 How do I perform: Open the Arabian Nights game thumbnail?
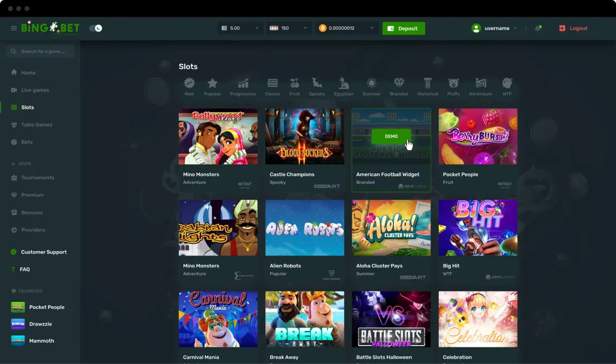pos(218,228)
